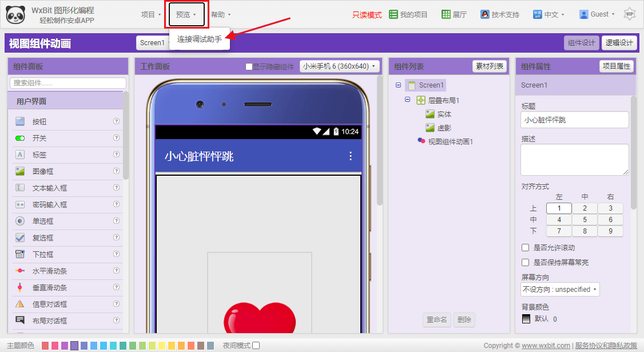Open the www.wxbit.com link
The image size is (644, 352).
[546, 346]
